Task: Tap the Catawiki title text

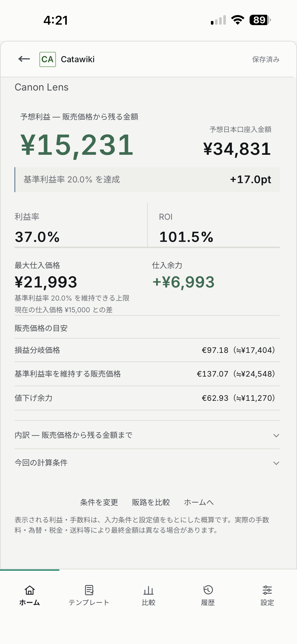Action: 78,59
